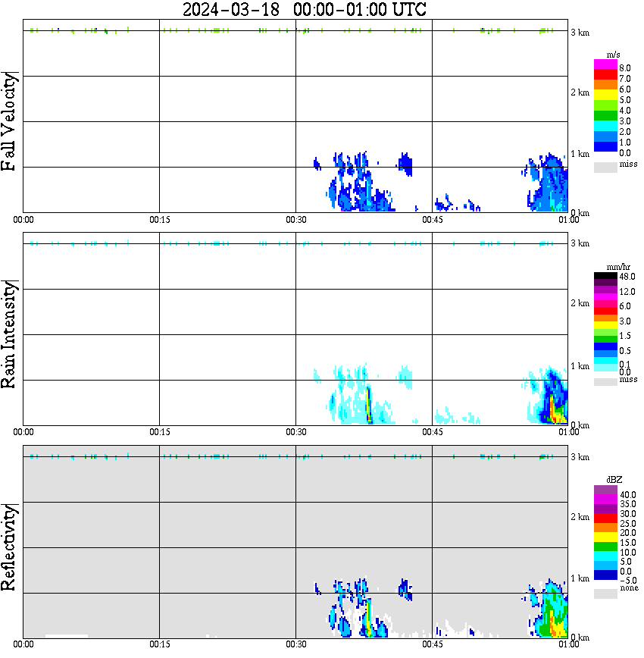Select the top violet swatch in the dBZ legend

606,490
